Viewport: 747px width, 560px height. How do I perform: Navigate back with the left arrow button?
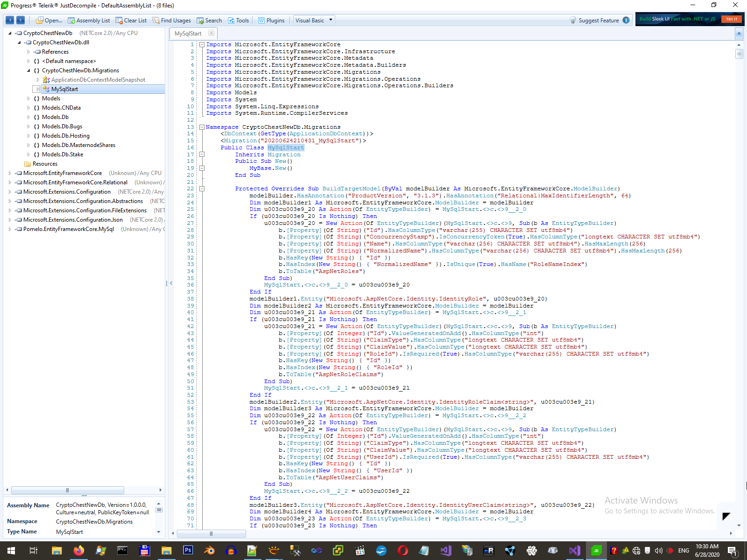[9, 20]
